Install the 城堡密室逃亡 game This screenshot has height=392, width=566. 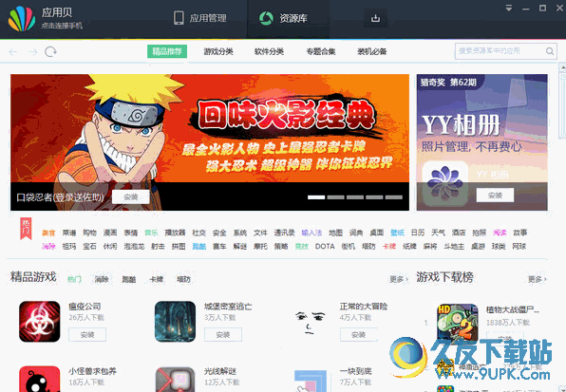pyautogui.click(x=223, y=335)
